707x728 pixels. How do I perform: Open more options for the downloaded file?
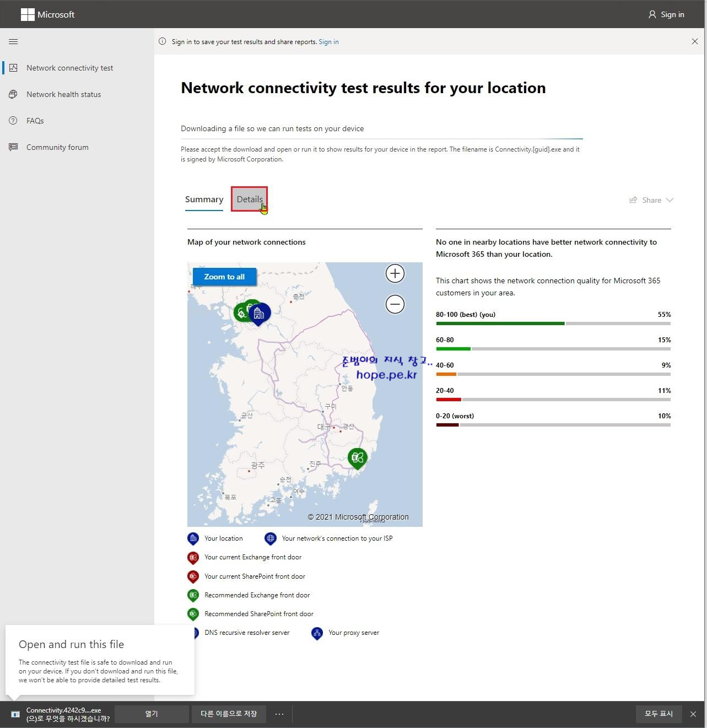tap(279, 714)
